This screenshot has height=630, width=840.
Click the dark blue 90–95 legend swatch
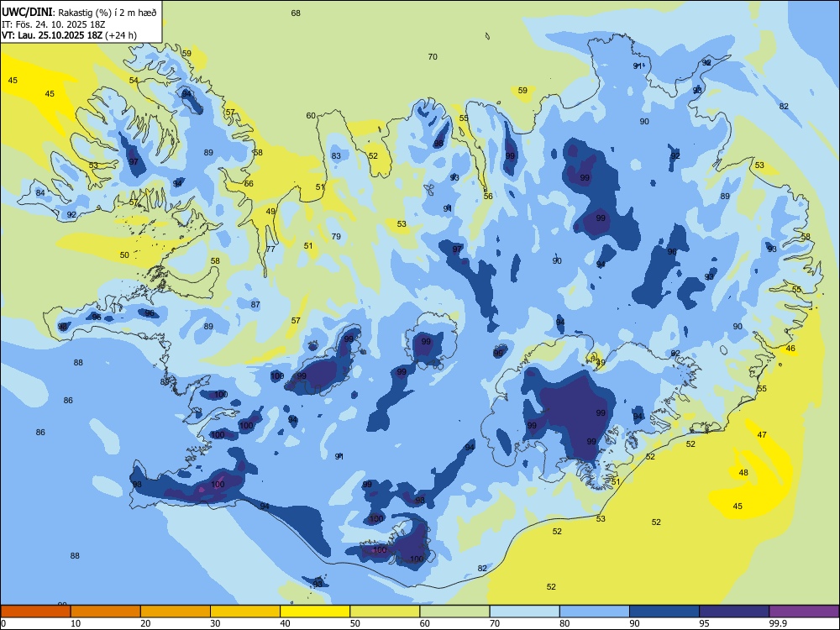(x=664, y=612)
